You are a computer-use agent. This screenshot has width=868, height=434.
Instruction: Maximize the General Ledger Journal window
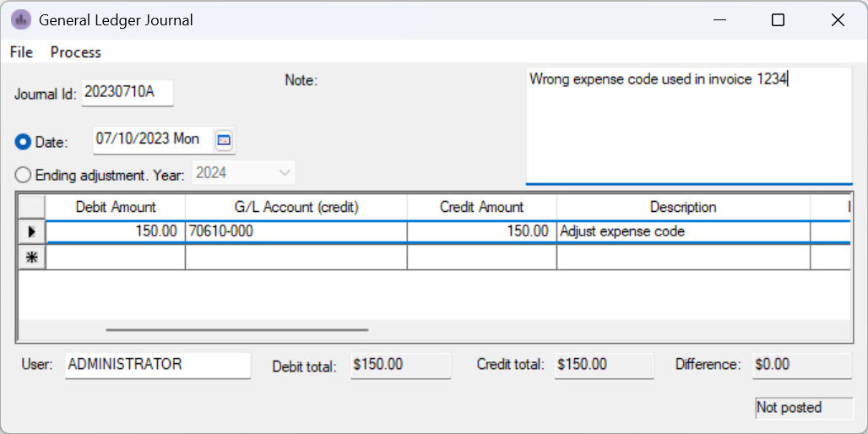click(778, 20)
